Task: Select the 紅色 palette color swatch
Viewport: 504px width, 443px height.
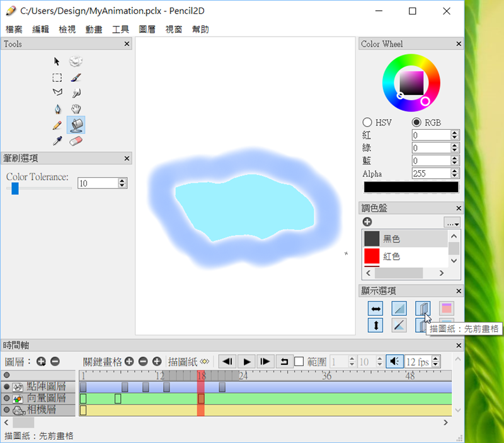Action: [x=404, y=256]
